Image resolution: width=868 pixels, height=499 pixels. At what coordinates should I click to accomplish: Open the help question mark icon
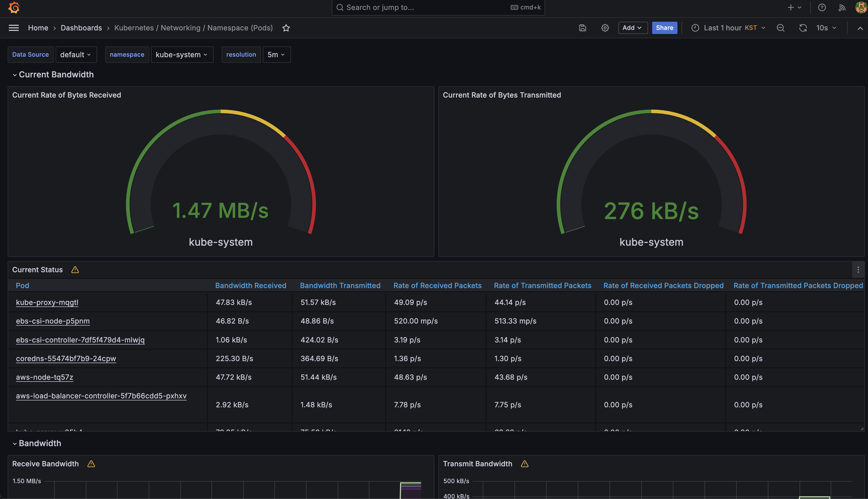[822, 8]
